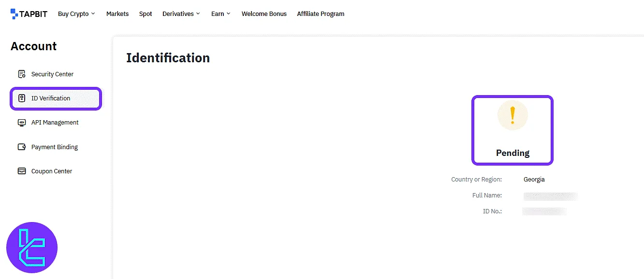
Task: Click the Pending status text
Action: [x=512, y=153]
